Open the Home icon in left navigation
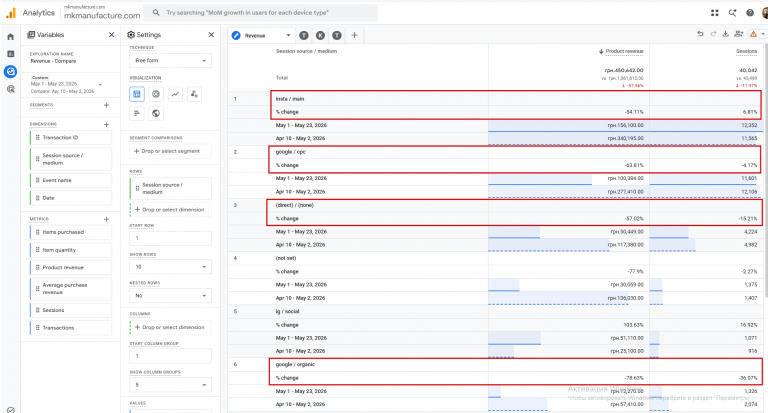Screen dimensions: 768x413 click(x=10, y=37)
